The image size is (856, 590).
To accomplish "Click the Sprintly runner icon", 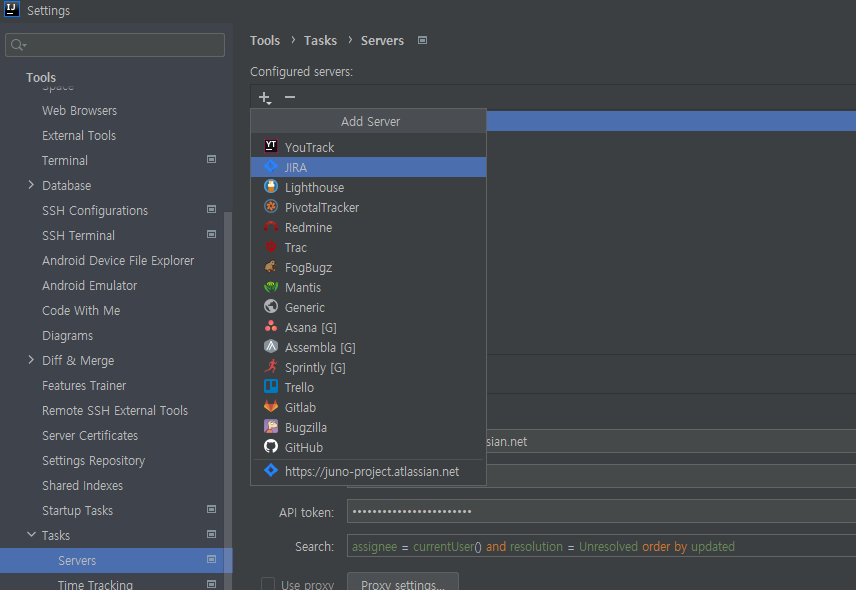I will (271, 366).
